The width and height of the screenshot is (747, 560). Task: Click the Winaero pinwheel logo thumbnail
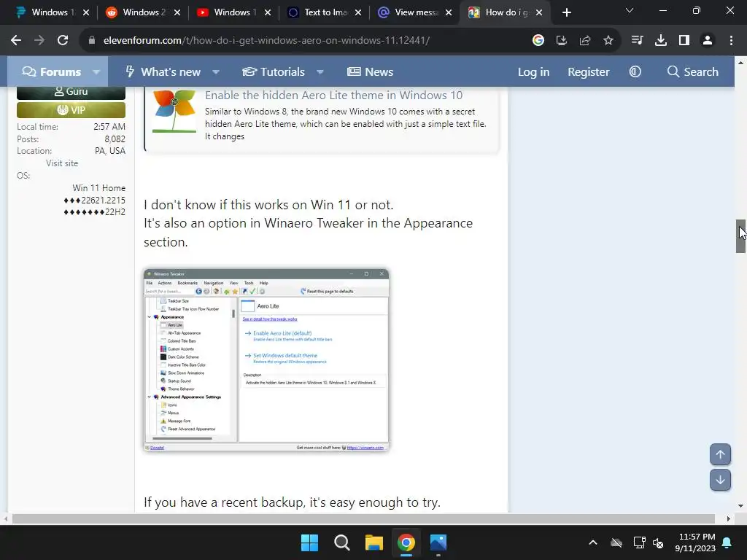174,111
